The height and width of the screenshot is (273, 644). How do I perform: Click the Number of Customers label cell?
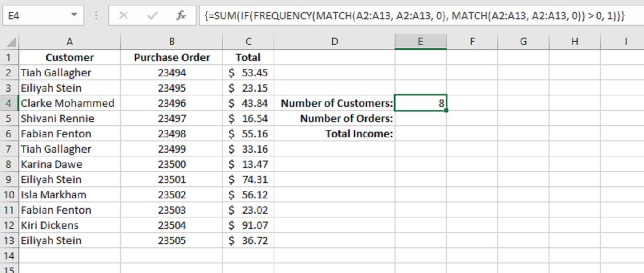[x=334, y=103]
